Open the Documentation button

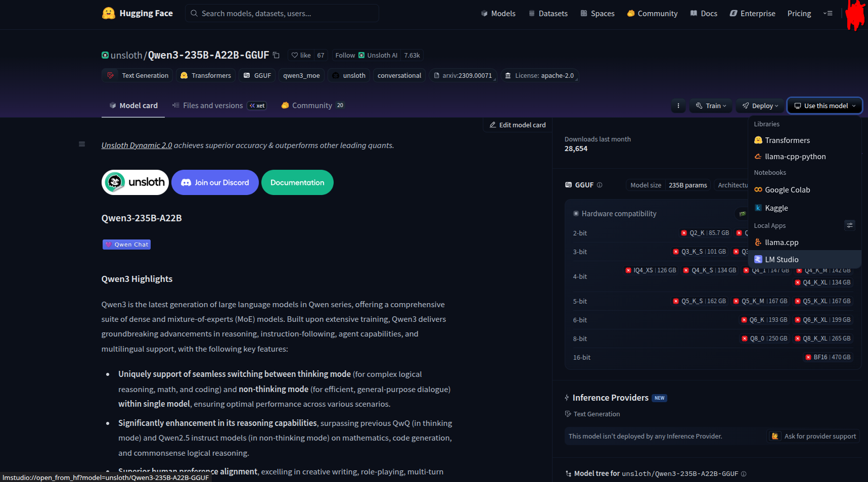[297, 182]
